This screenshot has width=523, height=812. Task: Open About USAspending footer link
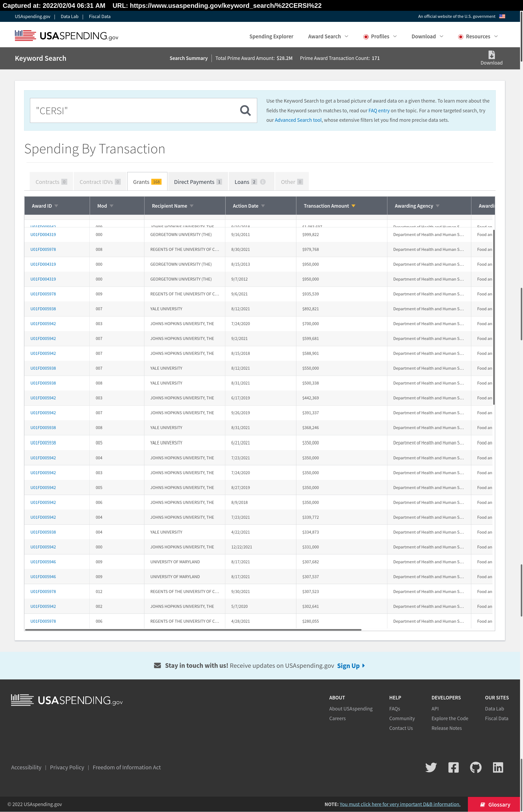(351, 709)
